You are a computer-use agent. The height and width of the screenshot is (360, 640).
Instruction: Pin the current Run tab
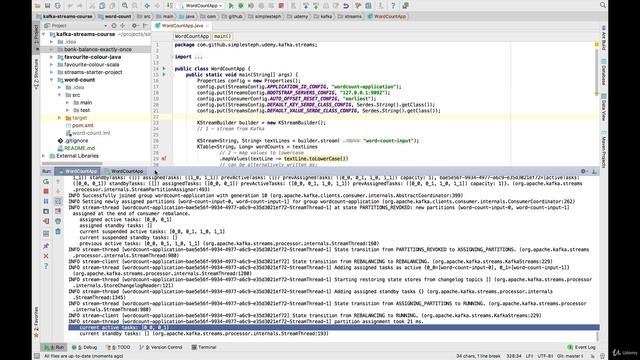coord(46,246)
